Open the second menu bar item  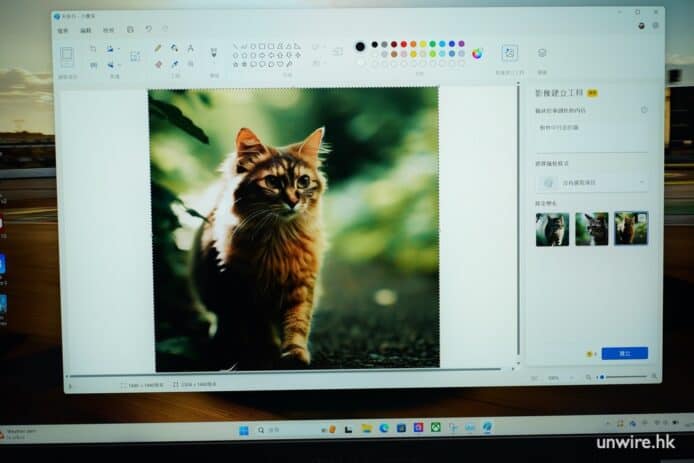pyautogui.click(x=86, y=30)
